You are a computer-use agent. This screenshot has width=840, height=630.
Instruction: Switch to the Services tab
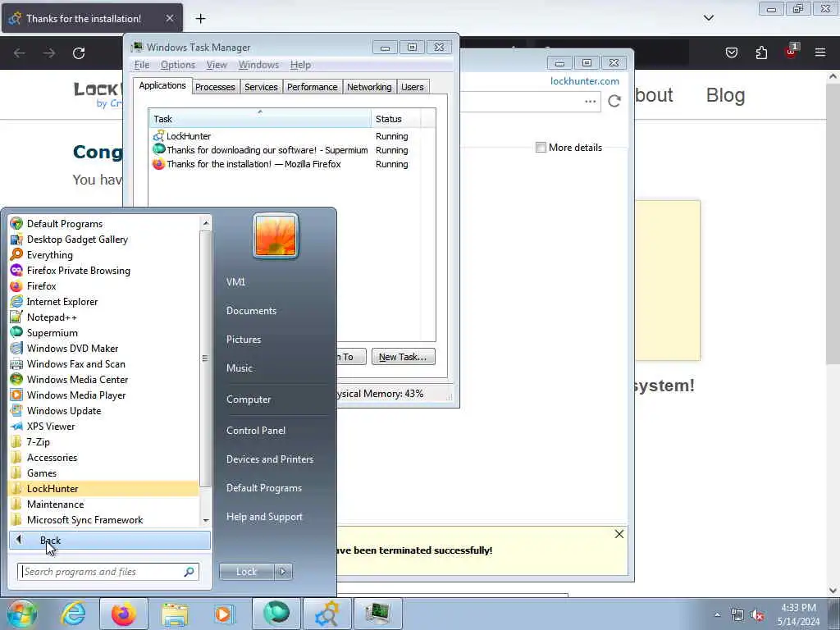pyautogui.click(x=261, y=87)
